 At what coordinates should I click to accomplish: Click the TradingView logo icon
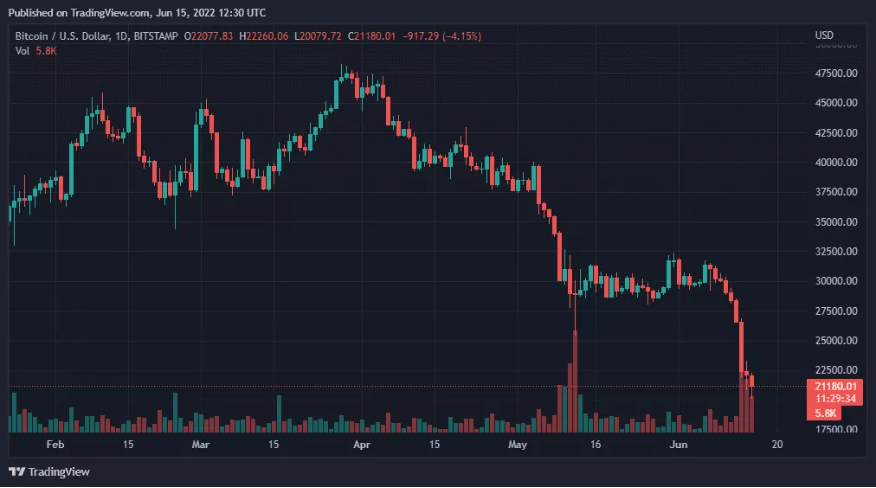[x=16, y=471]
